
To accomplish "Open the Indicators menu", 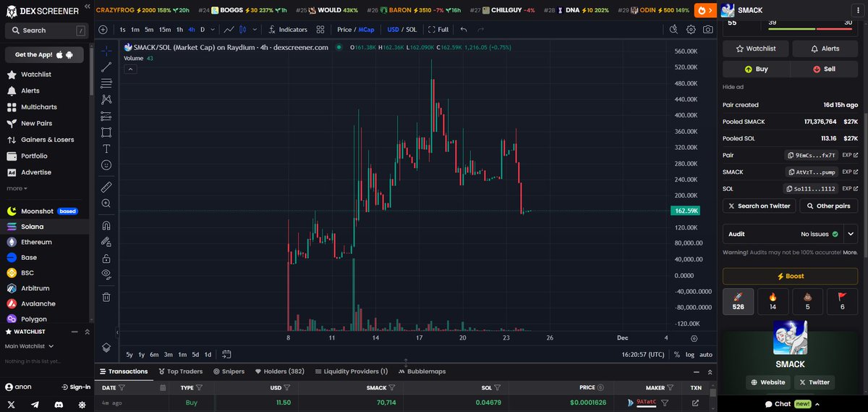I will point(287,30).
